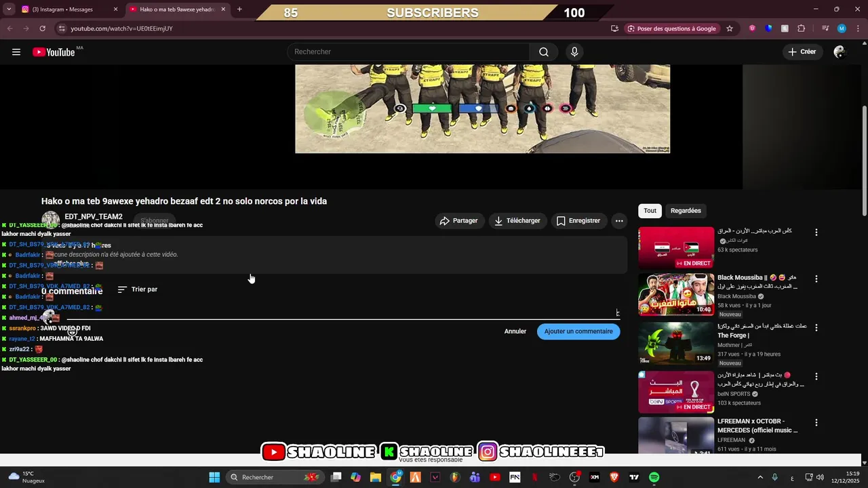Click the video player frame
The image size is (868, 488).
point(482,108)
